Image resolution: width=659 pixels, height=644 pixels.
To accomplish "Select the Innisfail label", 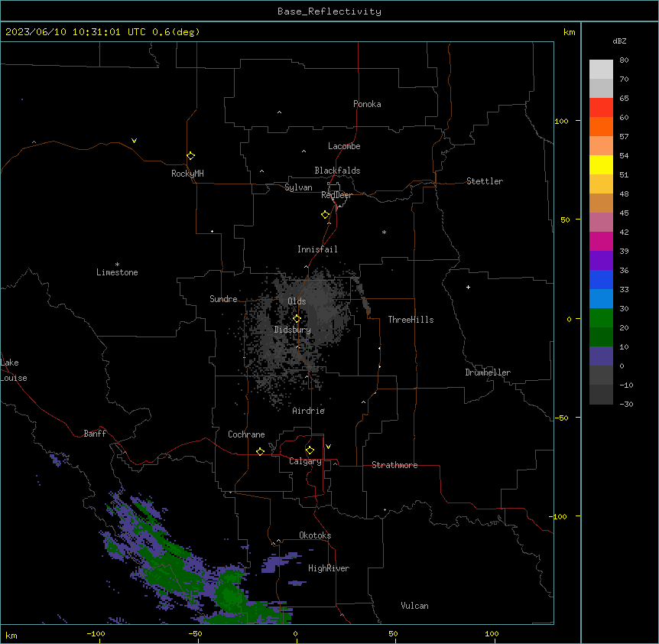I will [x=317, y=249].
